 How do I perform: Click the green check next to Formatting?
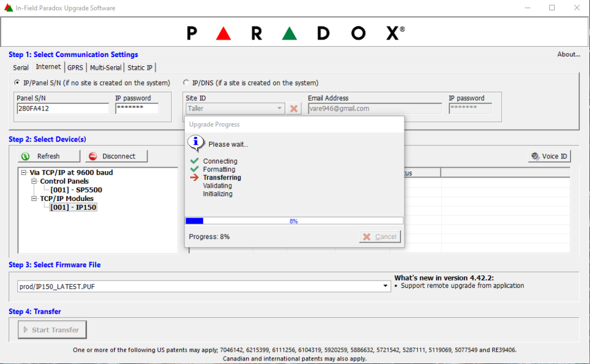[195, 169]
